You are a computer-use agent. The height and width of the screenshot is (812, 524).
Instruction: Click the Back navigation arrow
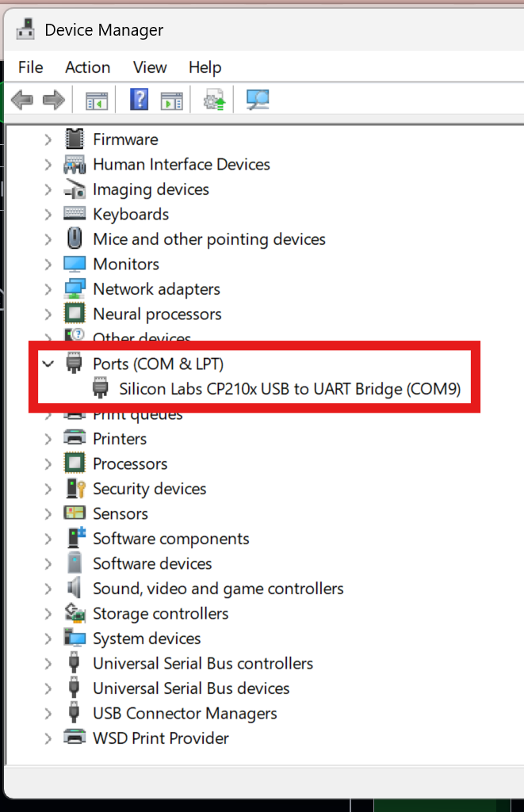point(22,99)
